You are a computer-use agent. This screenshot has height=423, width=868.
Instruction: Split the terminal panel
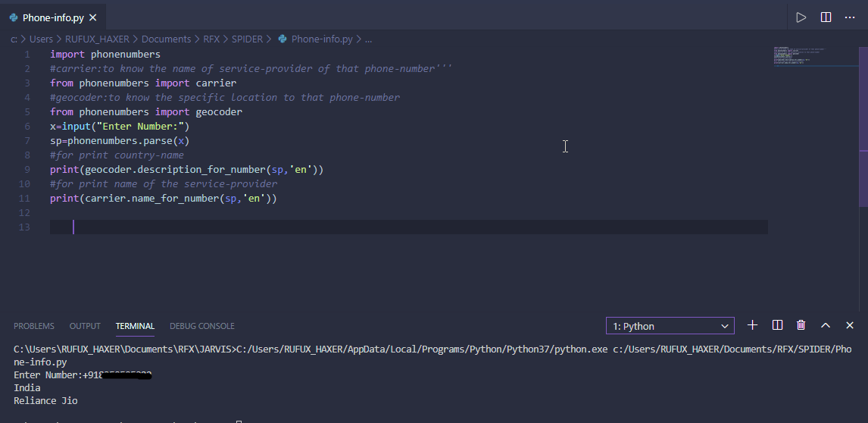776,325
